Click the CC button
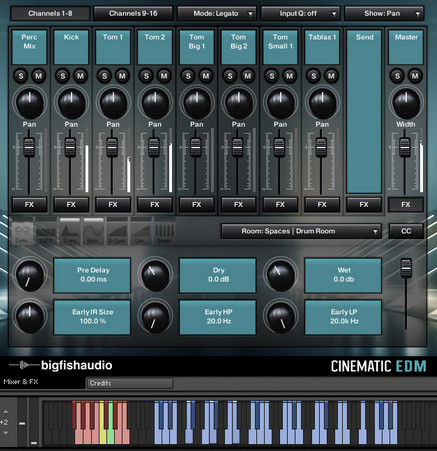 tap(406, 231)
